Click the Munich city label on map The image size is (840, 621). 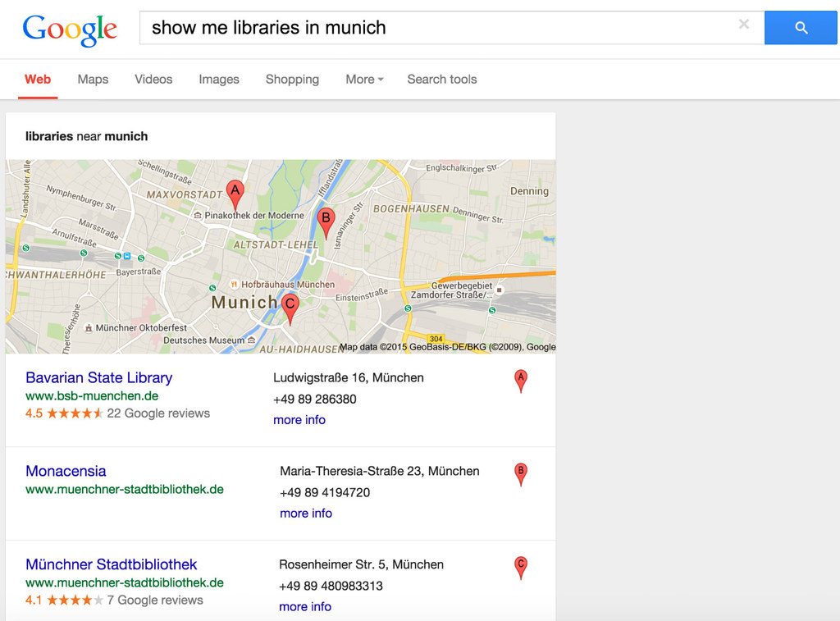(244, 302)
